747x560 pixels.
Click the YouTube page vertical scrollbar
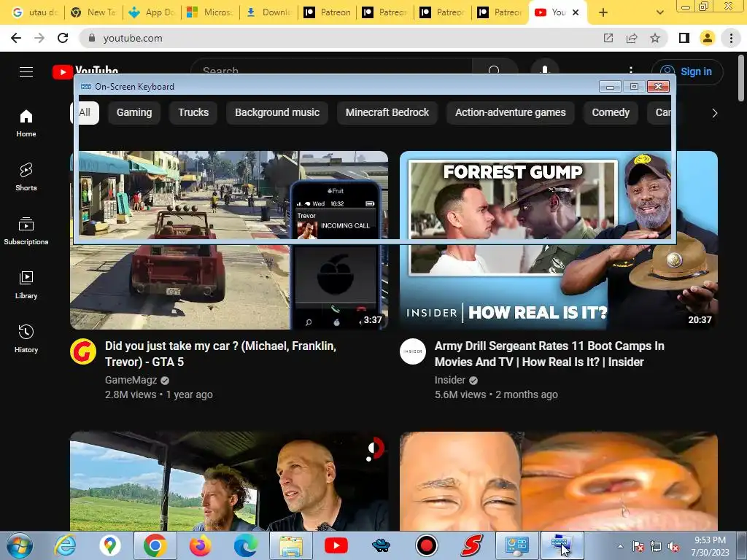point(741,79)
